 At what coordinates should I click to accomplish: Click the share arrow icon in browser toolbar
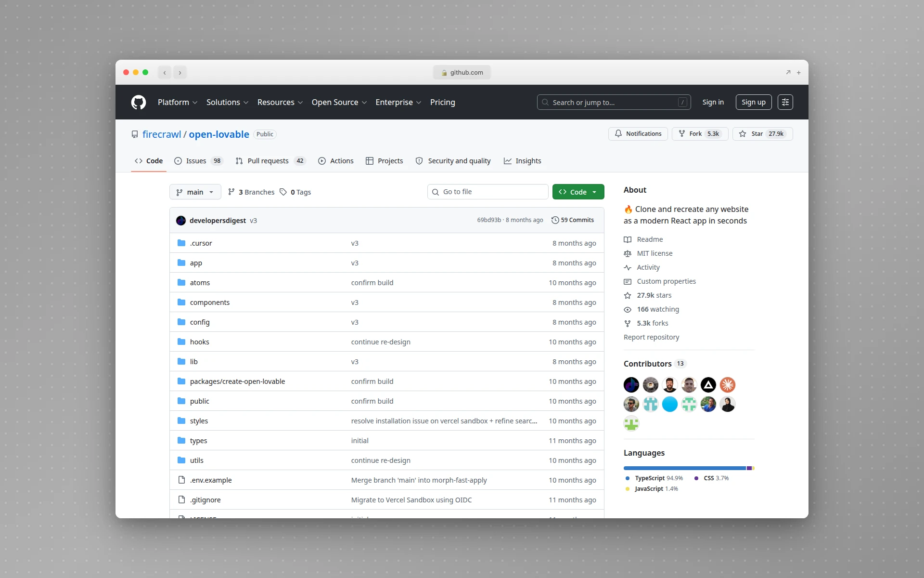click(788, 72)
